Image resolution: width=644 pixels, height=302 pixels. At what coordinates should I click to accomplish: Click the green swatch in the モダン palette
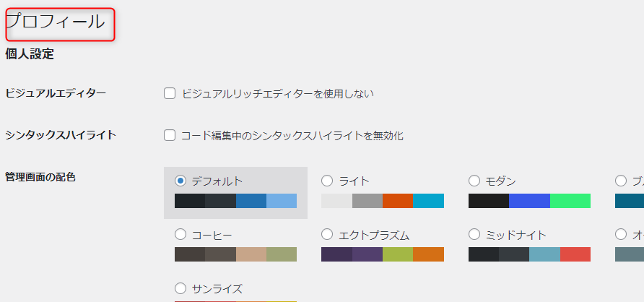click(570, 201)
